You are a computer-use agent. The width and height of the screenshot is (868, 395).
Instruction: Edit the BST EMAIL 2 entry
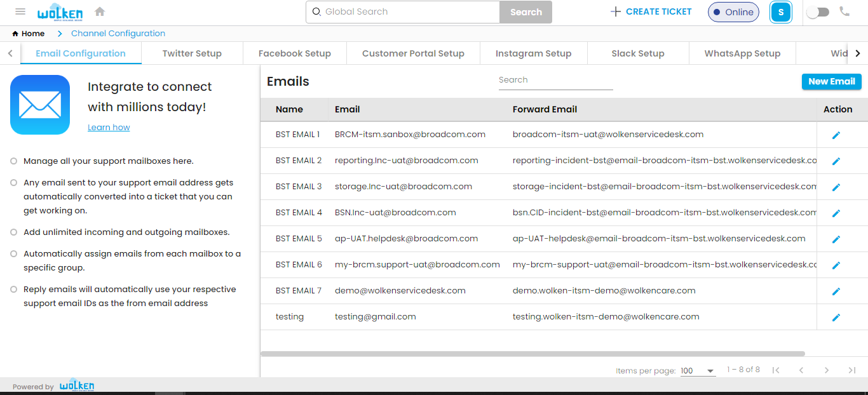tap(836, 161)
